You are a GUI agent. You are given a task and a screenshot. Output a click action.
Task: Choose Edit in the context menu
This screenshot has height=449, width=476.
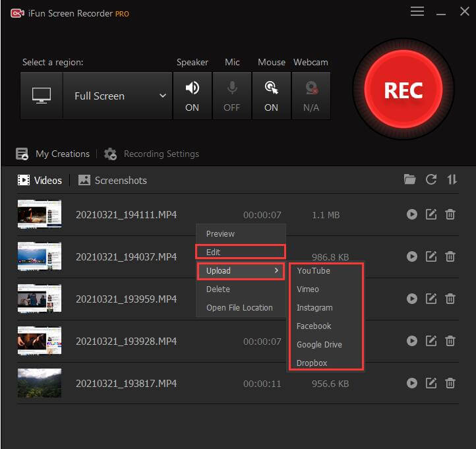coord(241,252)
